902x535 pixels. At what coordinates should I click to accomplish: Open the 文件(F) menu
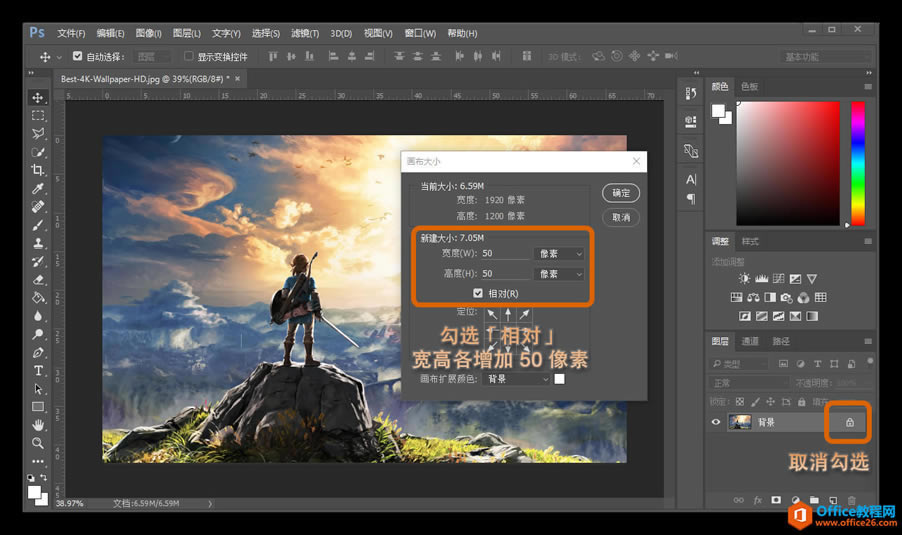click(x=71, y=33)
